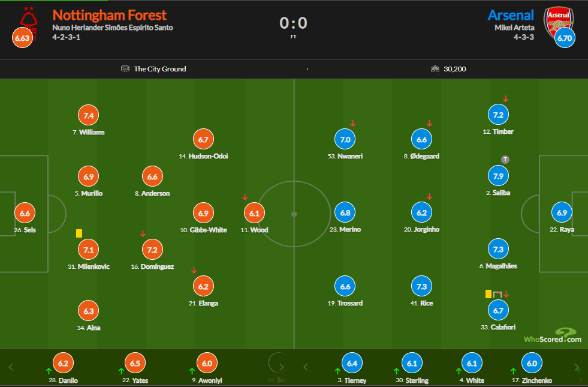
Task: Show previous Arsenal substitutes with left chevron
Action: tap(306, 367)
